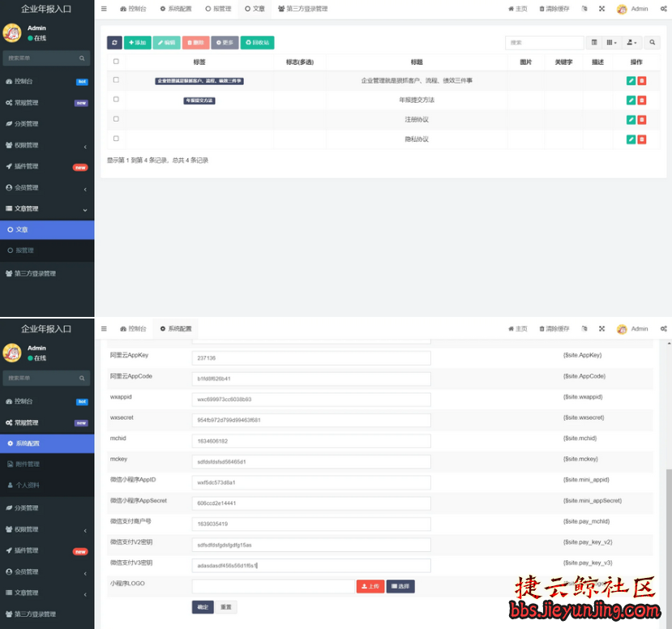This screenshot has width=672, height=629.
Task: Open the columns visibility dropdown
Action: click(611, 42)
